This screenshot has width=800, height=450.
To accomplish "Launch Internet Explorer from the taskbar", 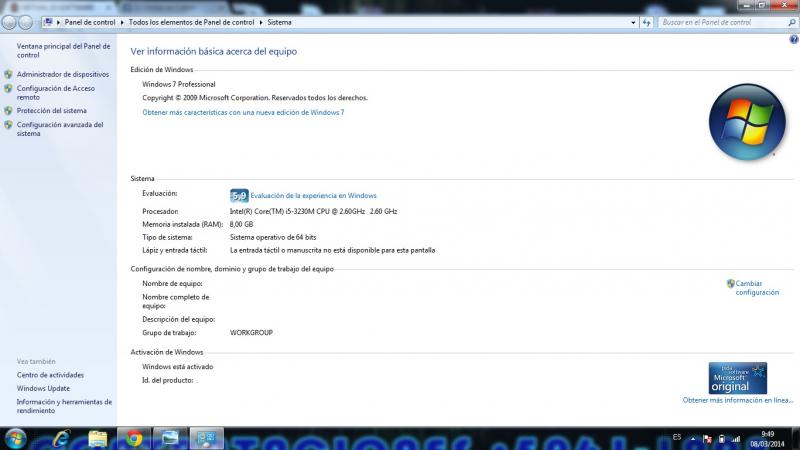I will coord(62,439).
